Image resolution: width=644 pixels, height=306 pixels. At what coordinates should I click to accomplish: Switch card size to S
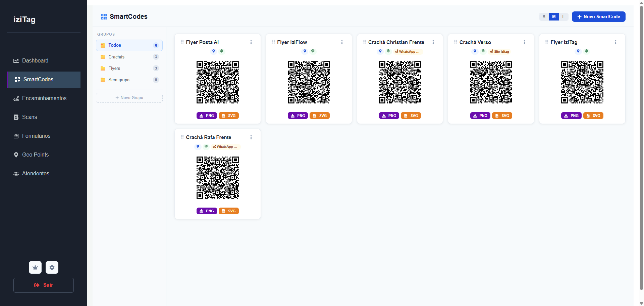pyautogui.click(x=544, y=17)
